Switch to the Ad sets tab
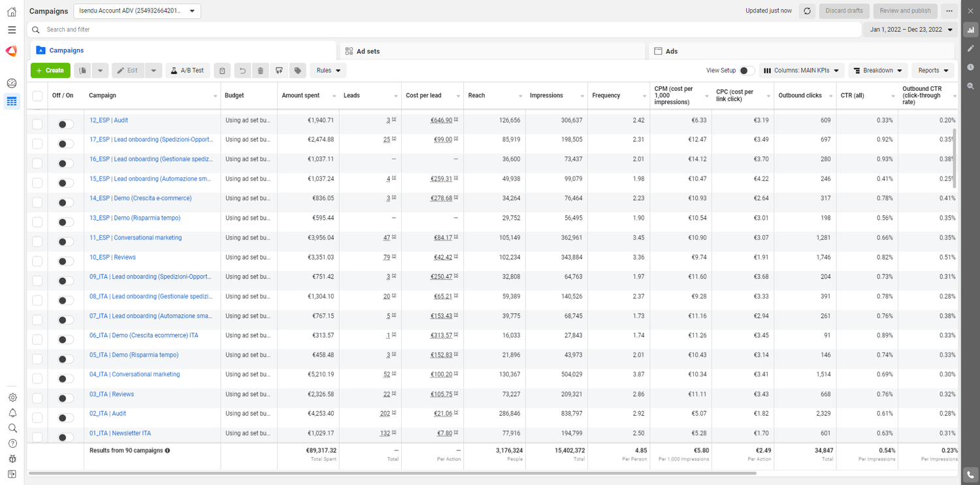Viewport: 980px width, 485px height. click(493, 51)
